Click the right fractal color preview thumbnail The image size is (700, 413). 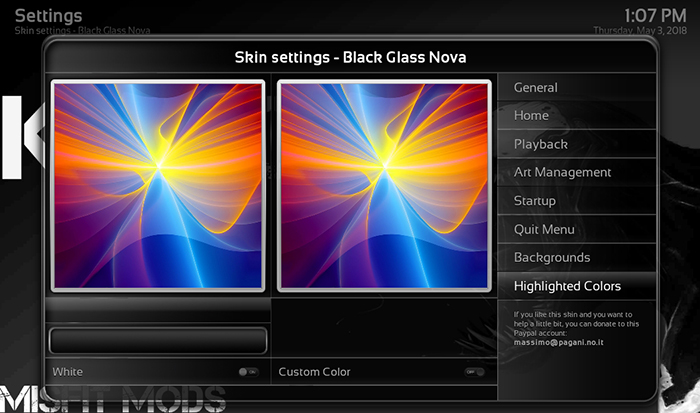tap(384, 186)
